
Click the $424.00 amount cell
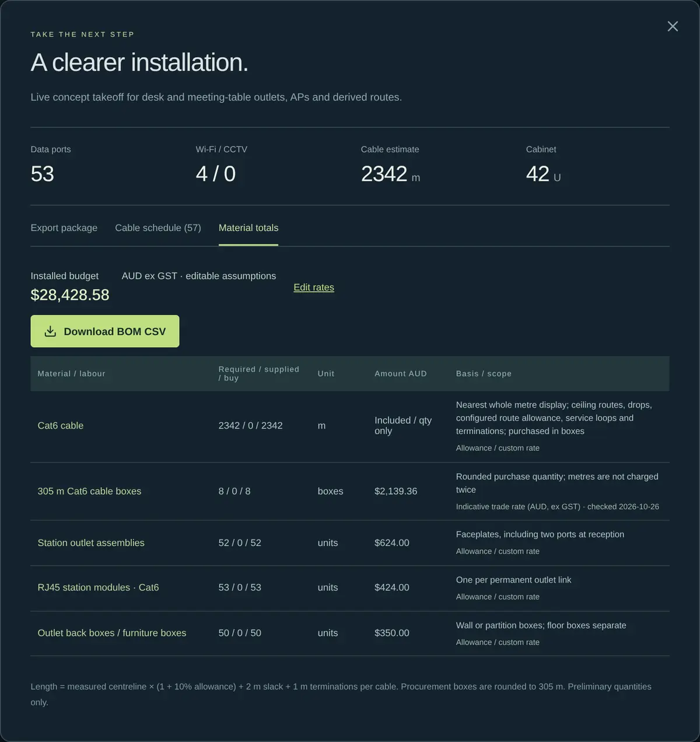pyautogui.click(x=392, y=587)
